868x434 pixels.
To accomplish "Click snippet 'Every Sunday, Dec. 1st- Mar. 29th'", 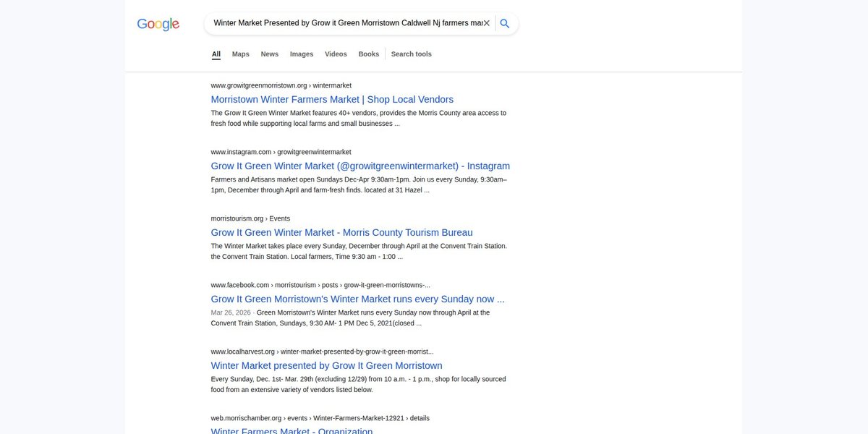I will (358, 384).
